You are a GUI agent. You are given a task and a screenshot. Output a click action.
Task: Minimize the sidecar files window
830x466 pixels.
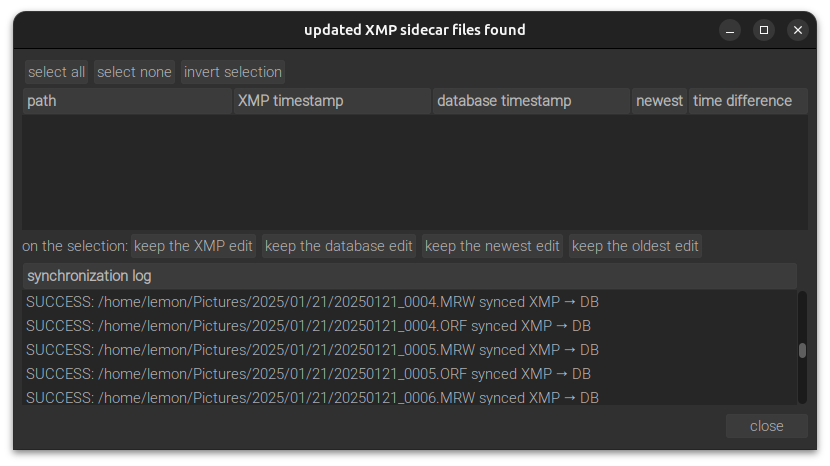[730, 30]
